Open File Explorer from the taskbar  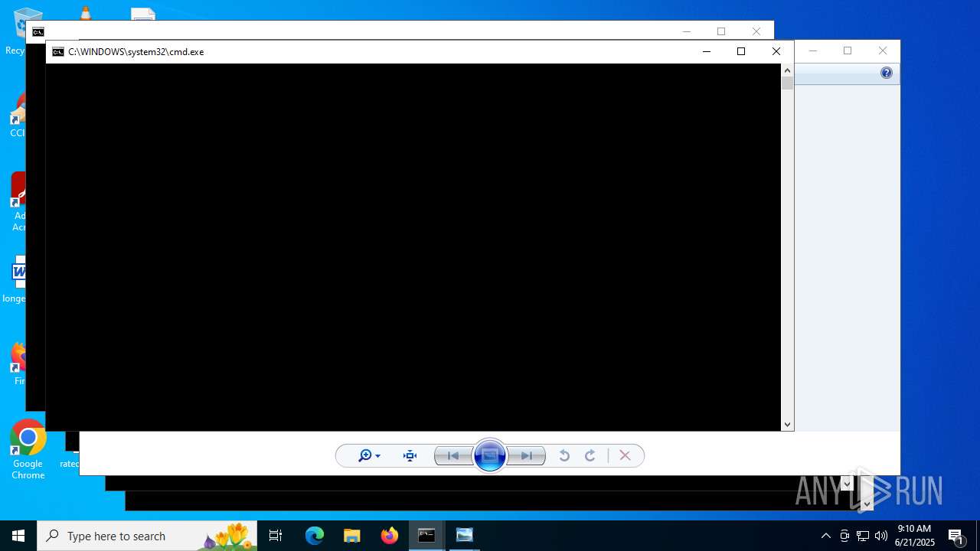pos(352,536)
